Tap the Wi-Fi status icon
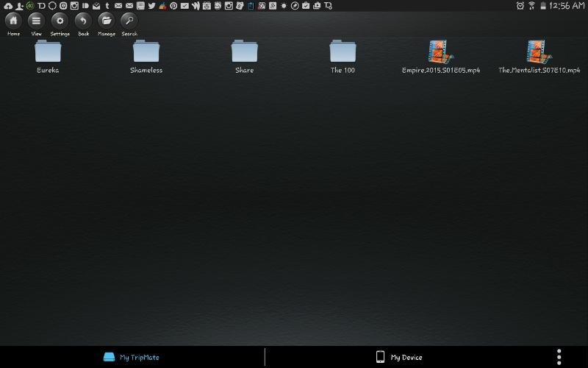Viewport: 588px width, 368px height. click(x=531, y=6)
